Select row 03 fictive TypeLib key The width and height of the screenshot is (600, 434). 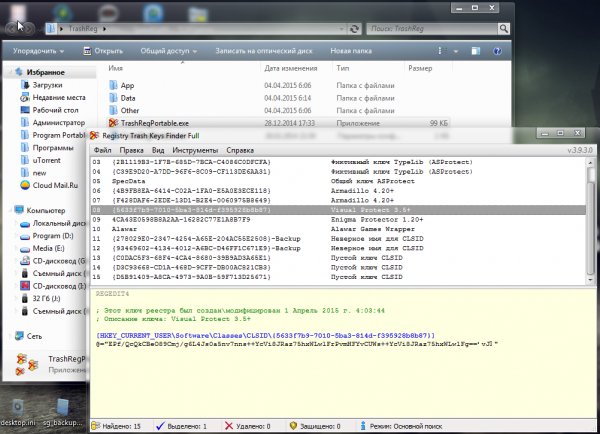[x=338, y=162]
